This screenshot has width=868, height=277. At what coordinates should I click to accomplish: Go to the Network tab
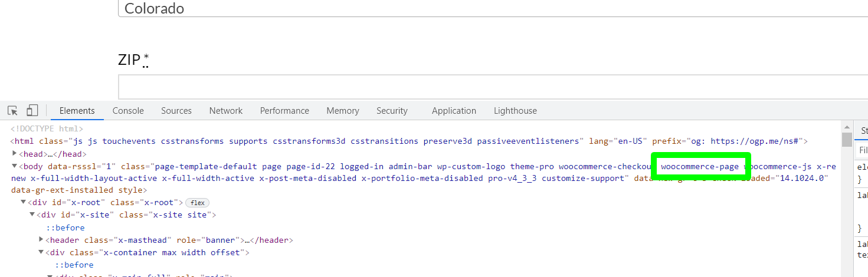click(x=225, y=111)
